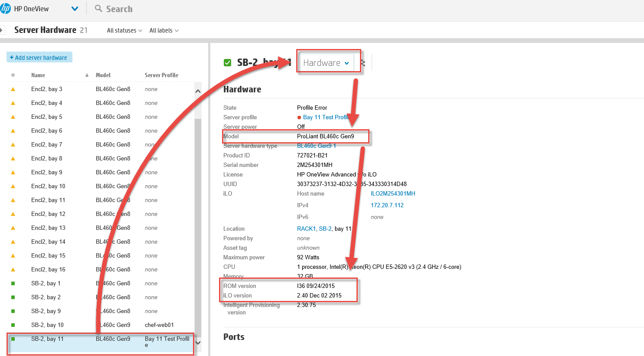Screen dimensions: 644x356
Task: Open RACK1 location link
Action: 306,229
